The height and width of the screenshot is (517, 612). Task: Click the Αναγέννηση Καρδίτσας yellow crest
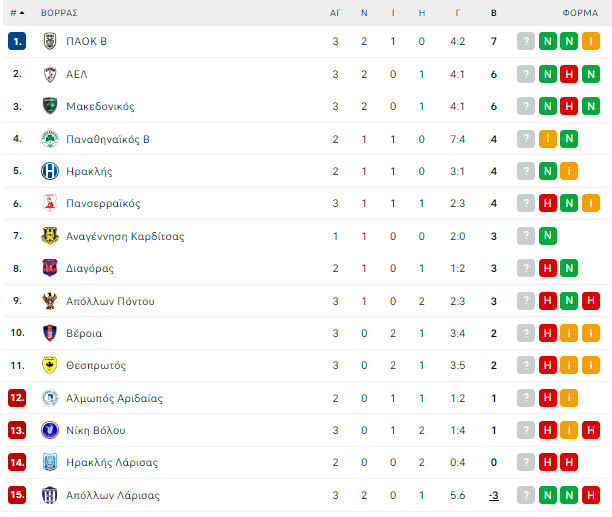(50, 236)
